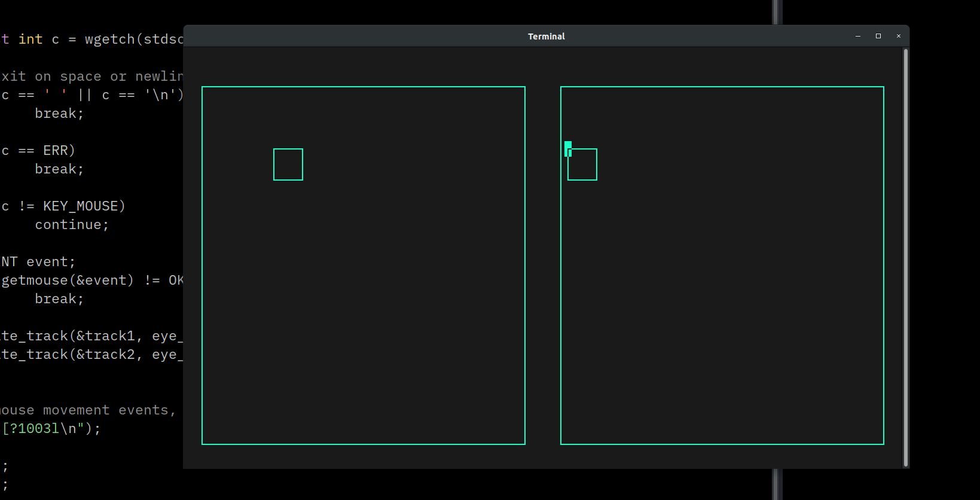Maximize the Terminal window

[878, 36]
